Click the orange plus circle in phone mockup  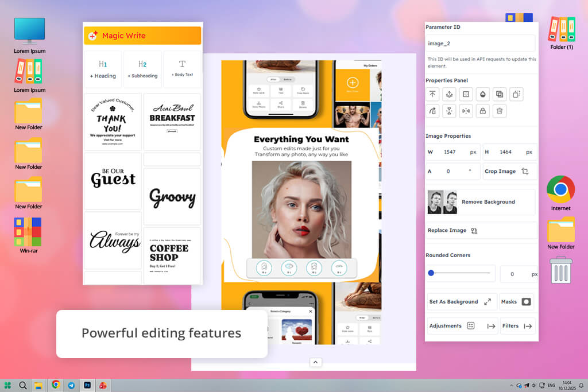coord(353,83)
